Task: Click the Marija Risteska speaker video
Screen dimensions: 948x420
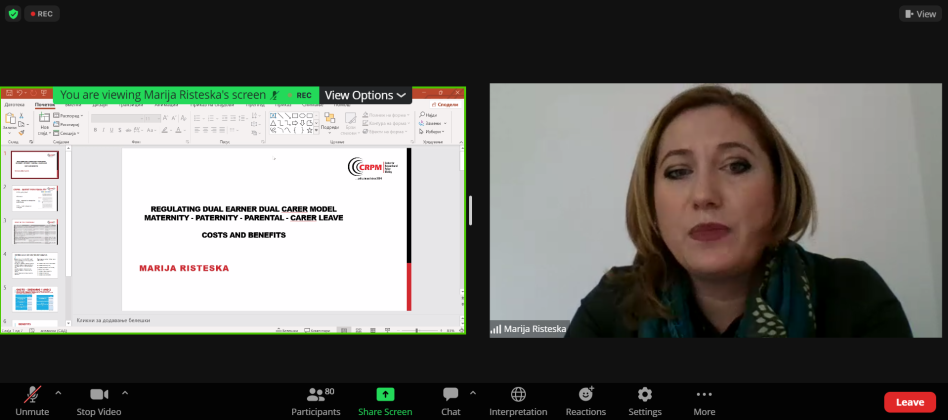Action: [x=715, y=210]
